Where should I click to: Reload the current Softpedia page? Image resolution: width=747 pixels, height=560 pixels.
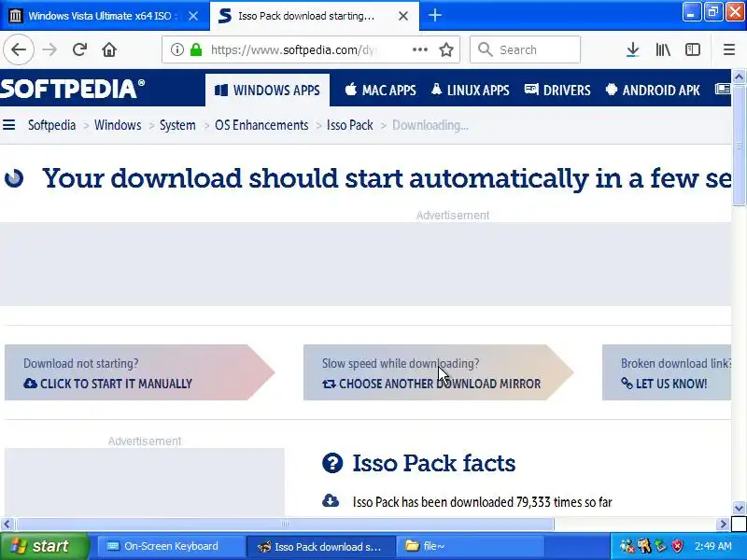pyautogui.click(x=79, y=49)
